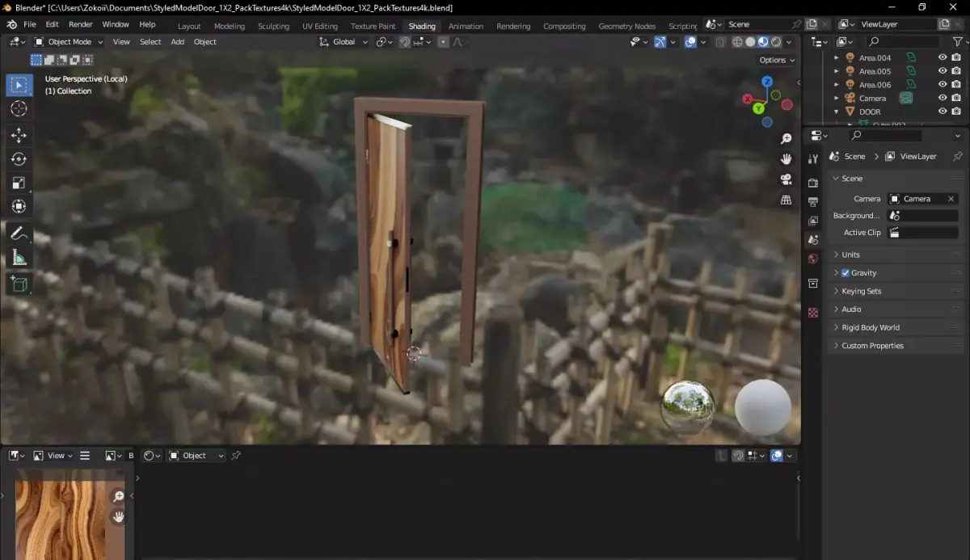Switch to solid viewport shading
This screenshot has width=970, height=560.
point(751,42)
